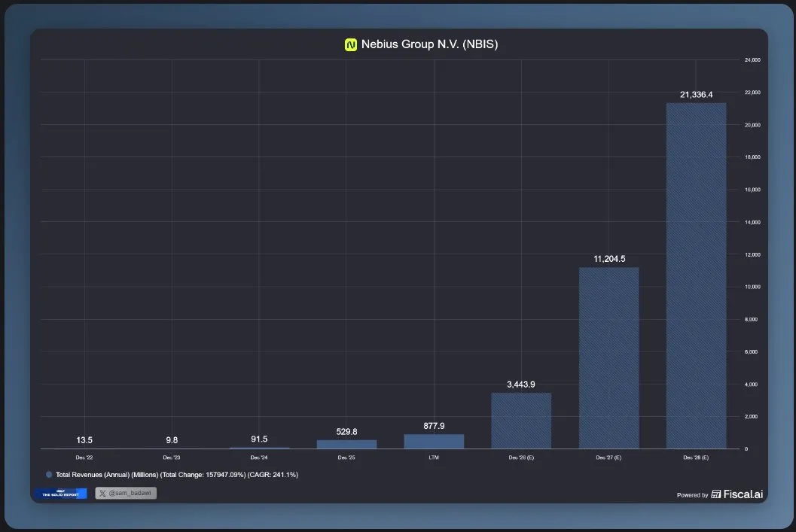Click the 24,000 y-axis tick label
Screen dimensions: 796x532
(x=752, y=60)
